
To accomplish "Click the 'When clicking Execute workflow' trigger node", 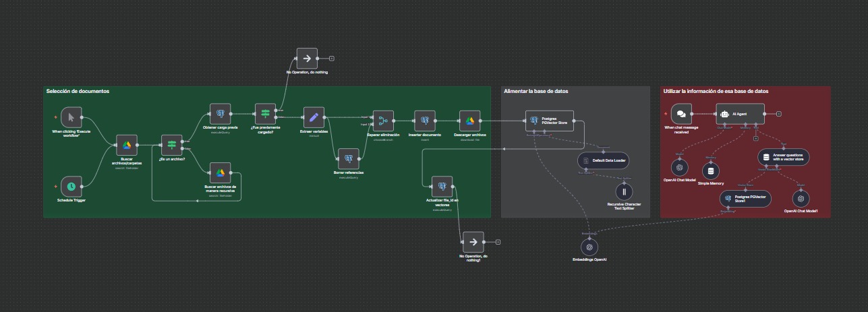I will pyautogui.click(x=71, y=117).
